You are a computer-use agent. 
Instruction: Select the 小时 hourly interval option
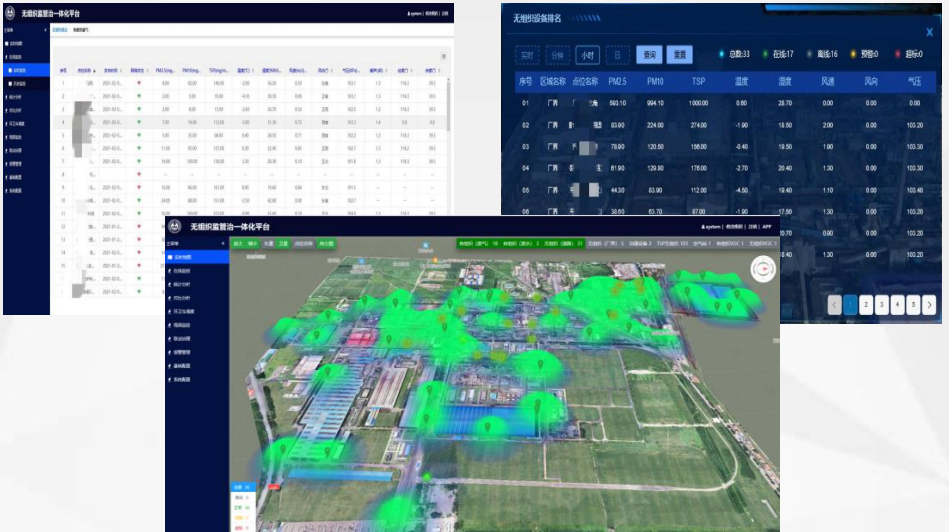click(x=588, y=55)
